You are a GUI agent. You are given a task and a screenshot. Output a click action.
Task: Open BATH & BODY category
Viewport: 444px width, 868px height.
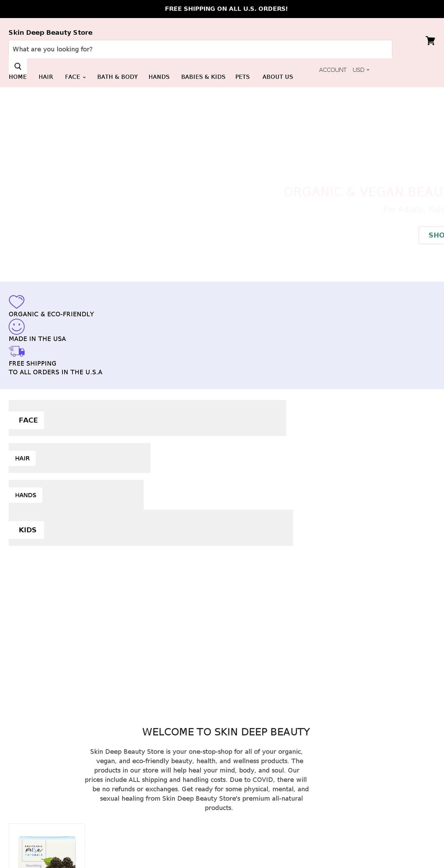pyautogui.click(x=117, y=77)
